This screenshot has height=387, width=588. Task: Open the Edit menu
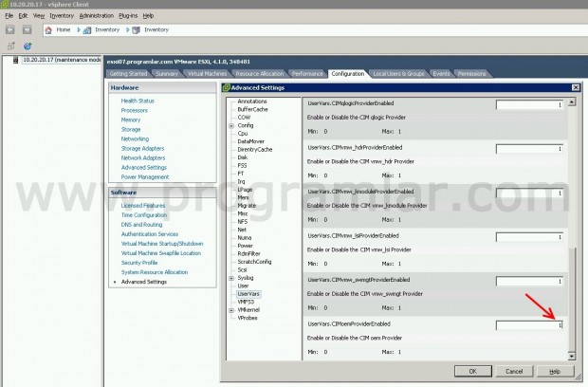click(x=23, y=16)
